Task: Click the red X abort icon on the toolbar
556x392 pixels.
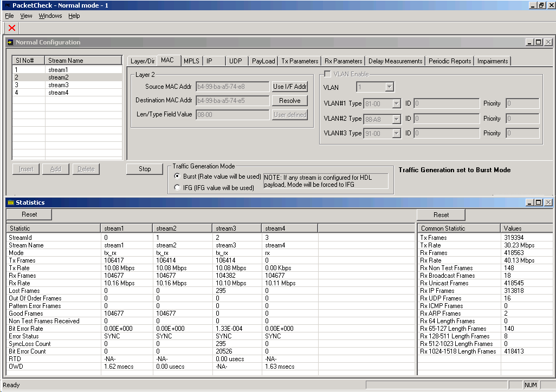Action: tap(11, 28)
